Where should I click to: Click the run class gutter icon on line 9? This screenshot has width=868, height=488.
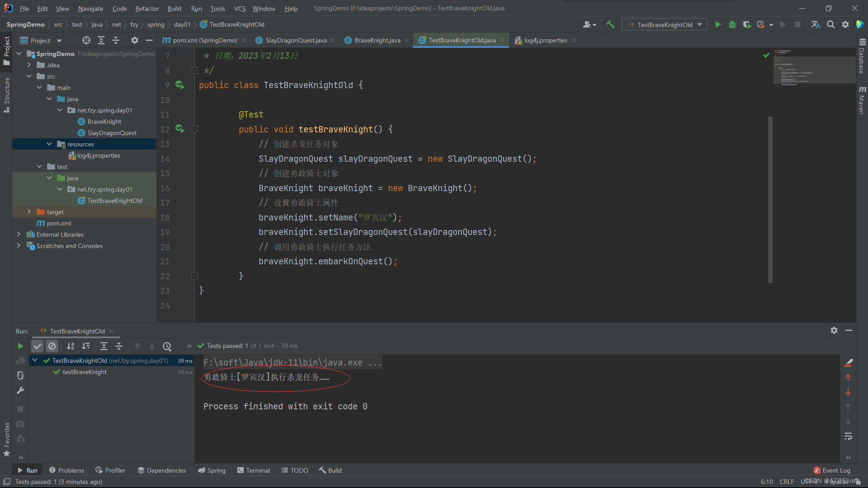[x=179, y=85]
